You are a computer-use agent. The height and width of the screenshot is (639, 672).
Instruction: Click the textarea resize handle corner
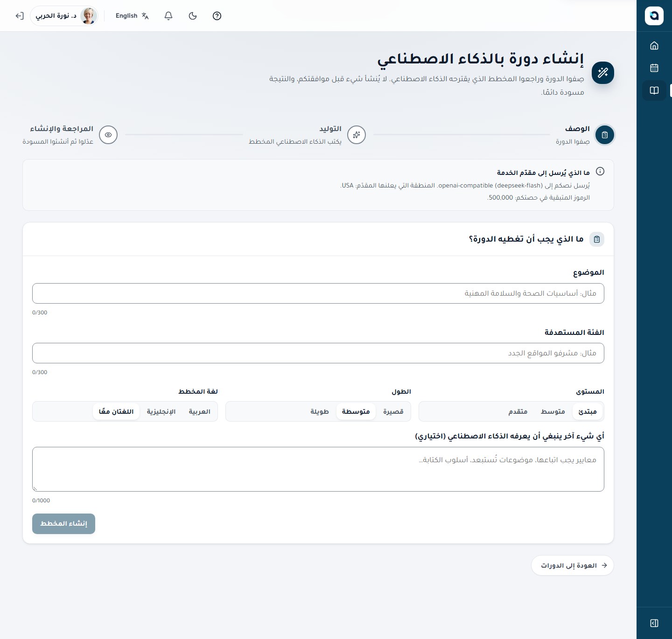pyautogui.click(x=35, y=488)
